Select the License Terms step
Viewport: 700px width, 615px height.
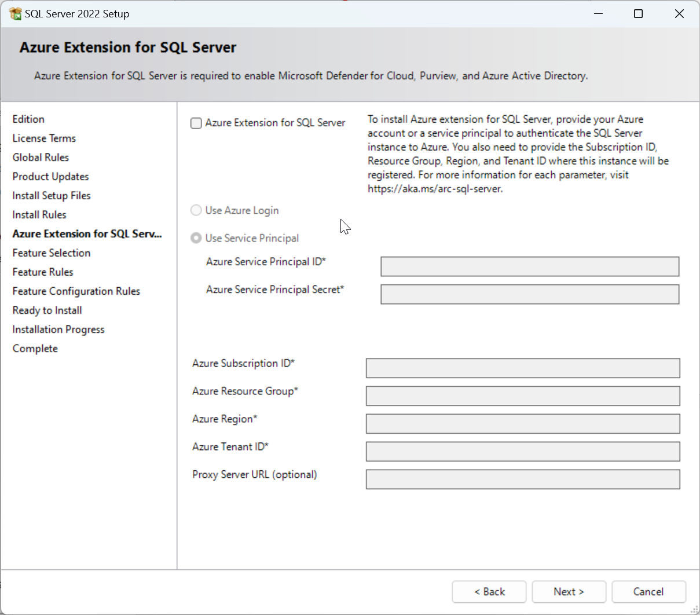pos(44,138)
